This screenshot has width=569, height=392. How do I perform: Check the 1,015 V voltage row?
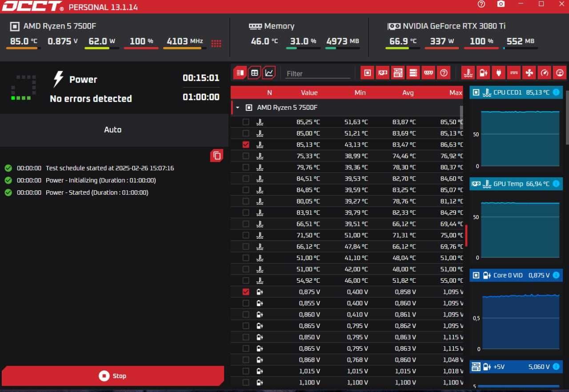point(246,371)
